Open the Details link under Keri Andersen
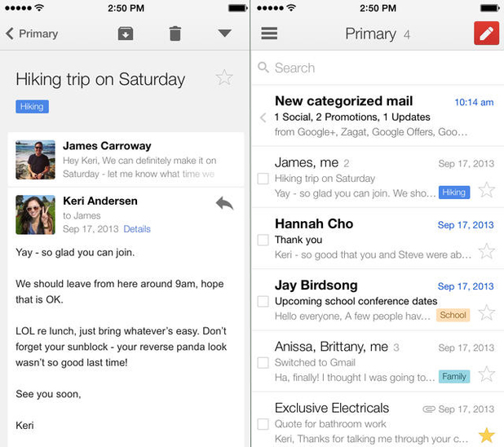The height and width of the screenshot is (447, 504). 137,229
